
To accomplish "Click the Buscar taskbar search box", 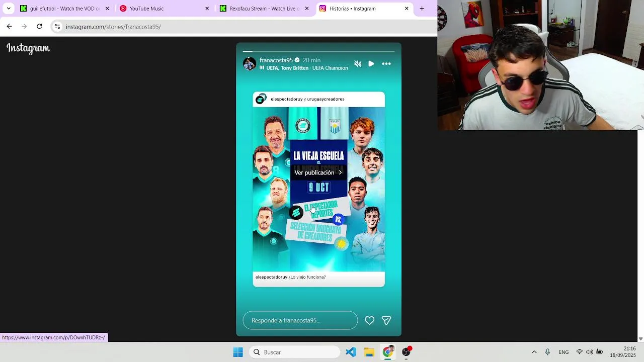I will (x=295, y=352).
